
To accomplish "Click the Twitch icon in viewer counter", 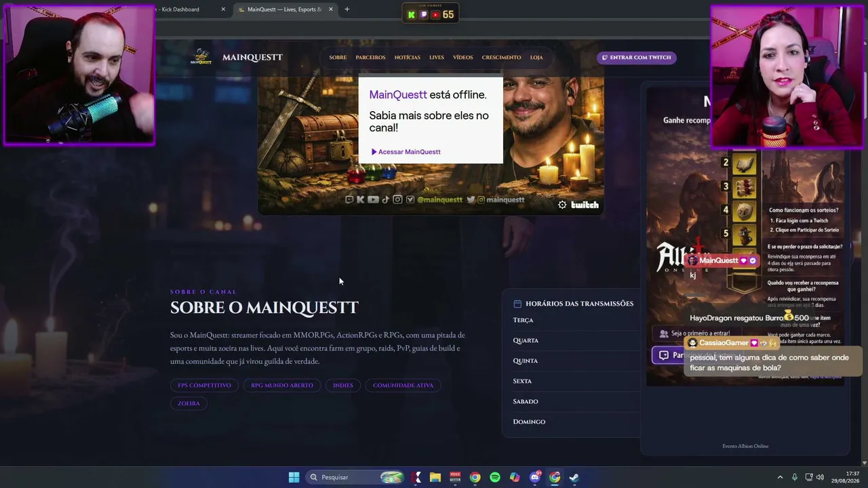I will tap(424, 15).
